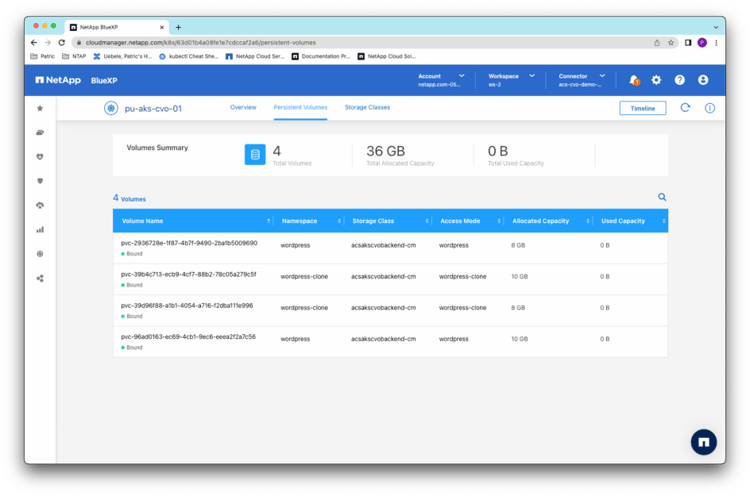The height and width of the screenshot is (496, 750).
Task: Switch to the Storage Classes tab
Action: coord(367,107)
